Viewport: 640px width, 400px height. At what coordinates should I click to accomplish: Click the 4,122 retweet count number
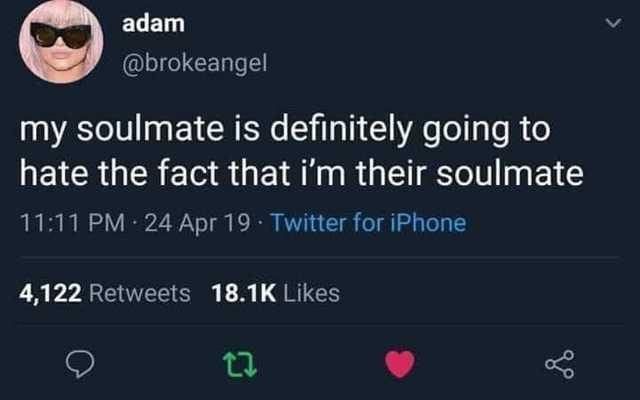pos(50,293)
